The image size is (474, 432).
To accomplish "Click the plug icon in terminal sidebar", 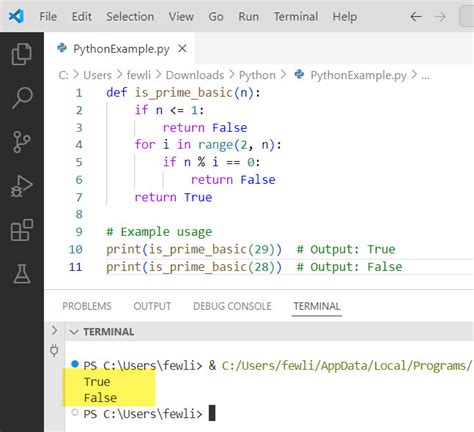I will (54, 350).
